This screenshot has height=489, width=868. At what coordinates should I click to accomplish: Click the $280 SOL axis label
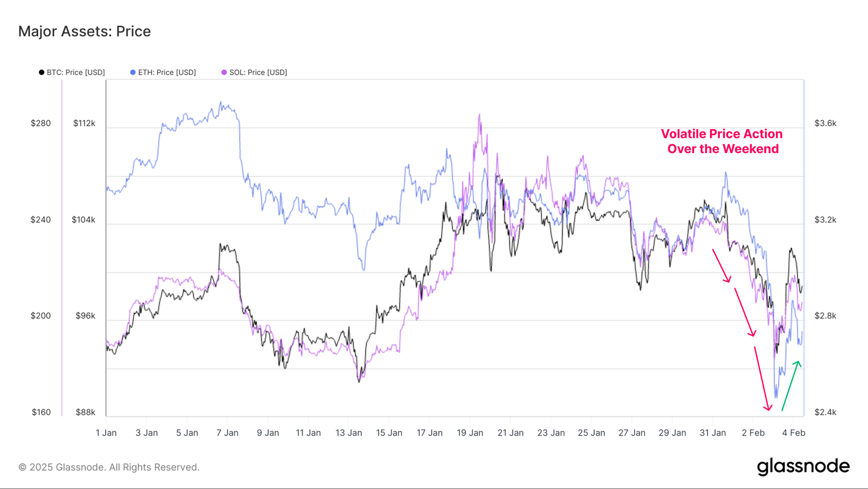41,123
